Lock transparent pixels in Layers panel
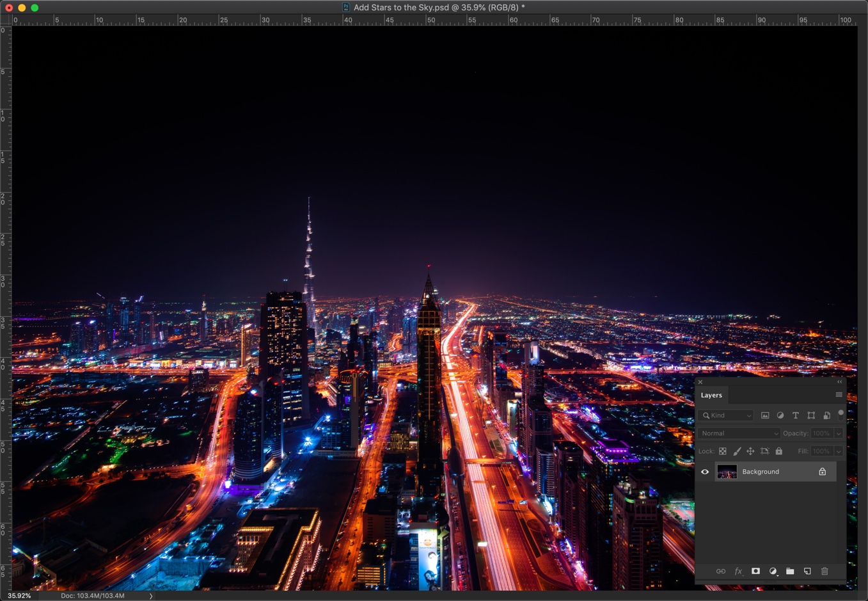This screenshot has width=868, height=601. pos(723,451)
